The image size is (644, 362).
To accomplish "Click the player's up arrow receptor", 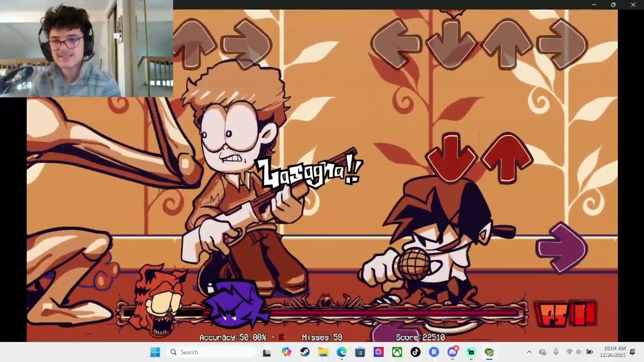I will [x=507, y=43].
